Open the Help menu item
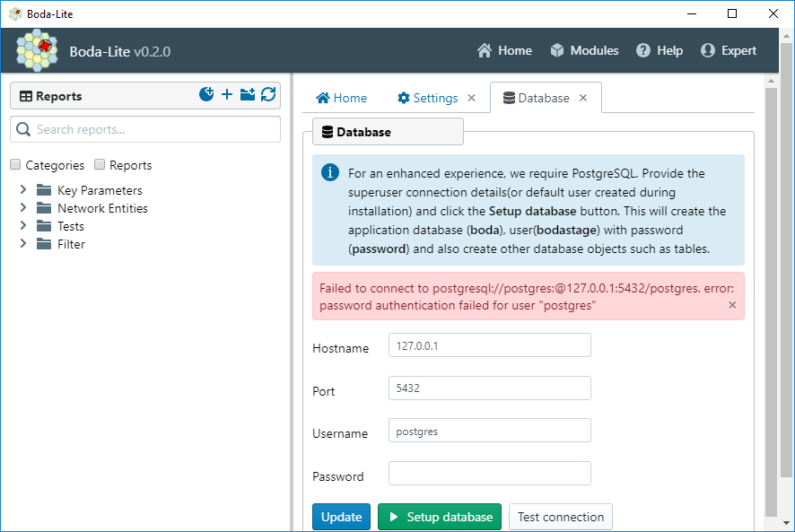795x532 pixels. click(x=660, y=51)
